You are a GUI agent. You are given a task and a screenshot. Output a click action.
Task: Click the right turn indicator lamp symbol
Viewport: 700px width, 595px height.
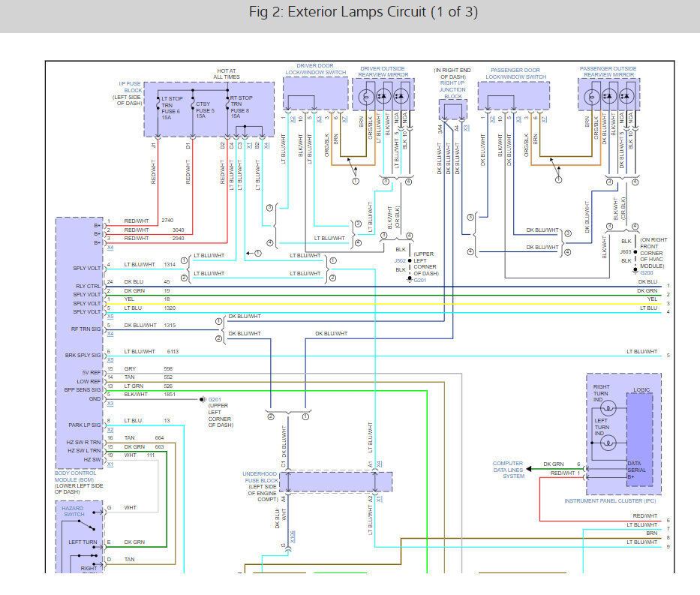[x=608, y=408]
